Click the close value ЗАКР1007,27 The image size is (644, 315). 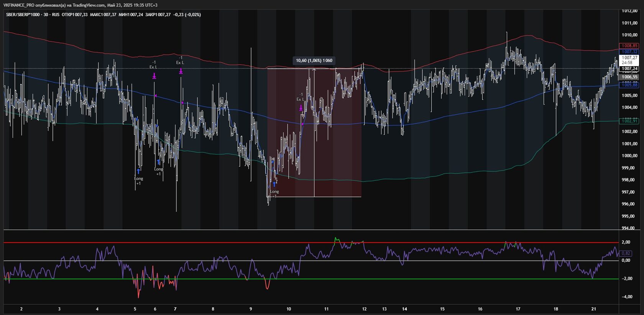[158, 15]
